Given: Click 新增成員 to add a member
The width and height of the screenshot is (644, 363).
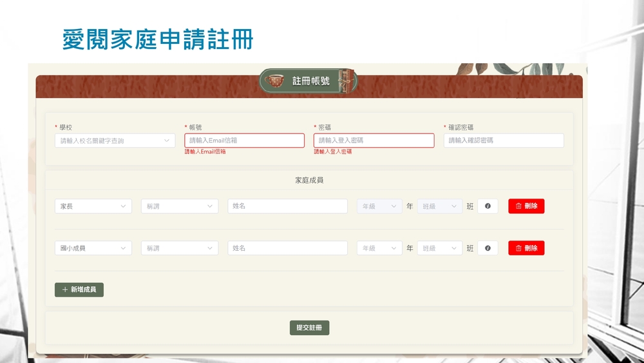Looking at the screenshot, I should [x=79, y=290].
